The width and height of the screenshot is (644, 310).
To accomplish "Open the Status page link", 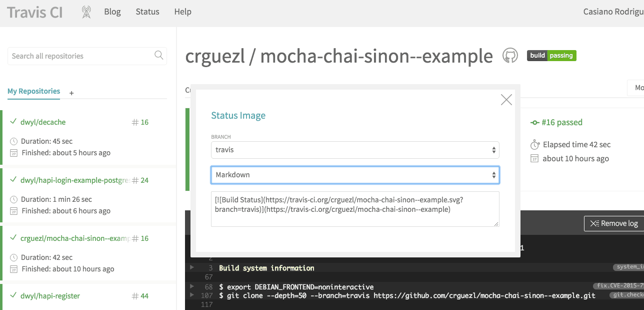I will 147,12.
